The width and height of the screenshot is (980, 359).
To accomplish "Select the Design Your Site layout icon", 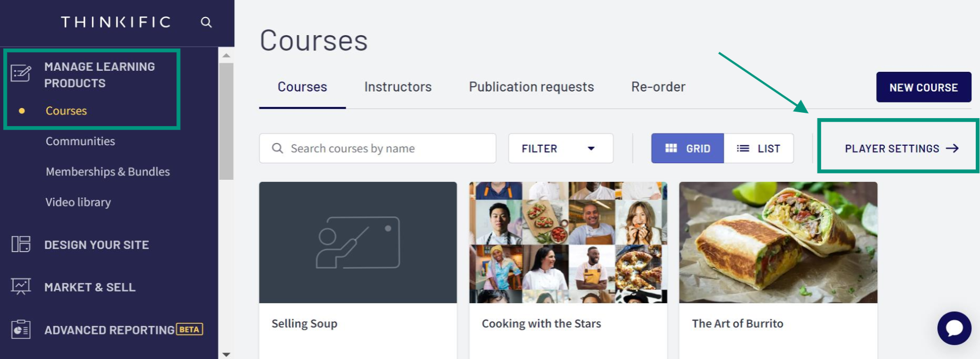I will click(21, 244).
